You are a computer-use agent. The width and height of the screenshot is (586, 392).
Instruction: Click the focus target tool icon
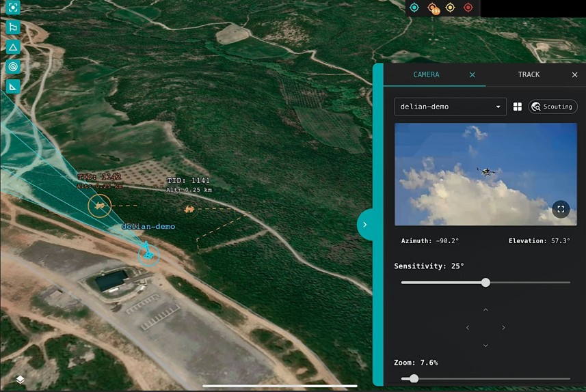pos(12,8)
